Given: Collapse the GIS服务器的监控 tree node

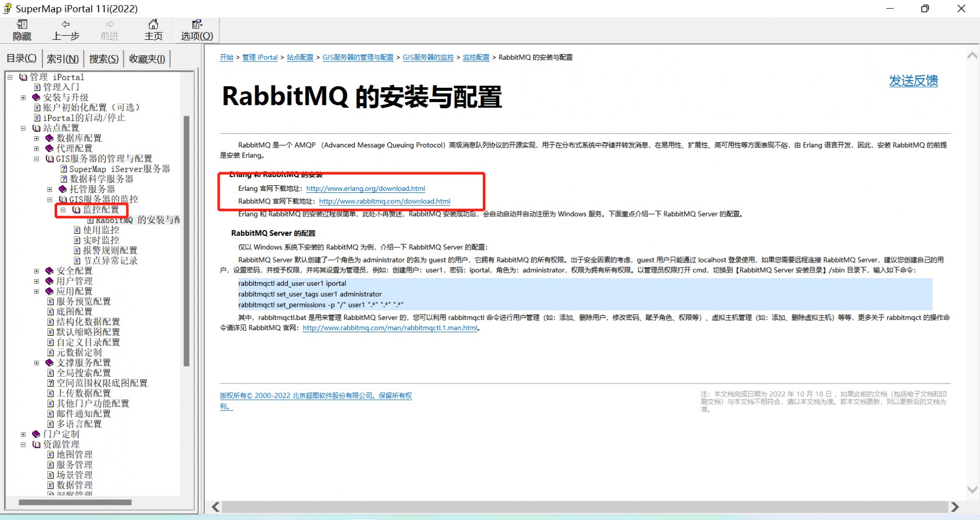Looking at the screenshot, I should tap(50, 200).
